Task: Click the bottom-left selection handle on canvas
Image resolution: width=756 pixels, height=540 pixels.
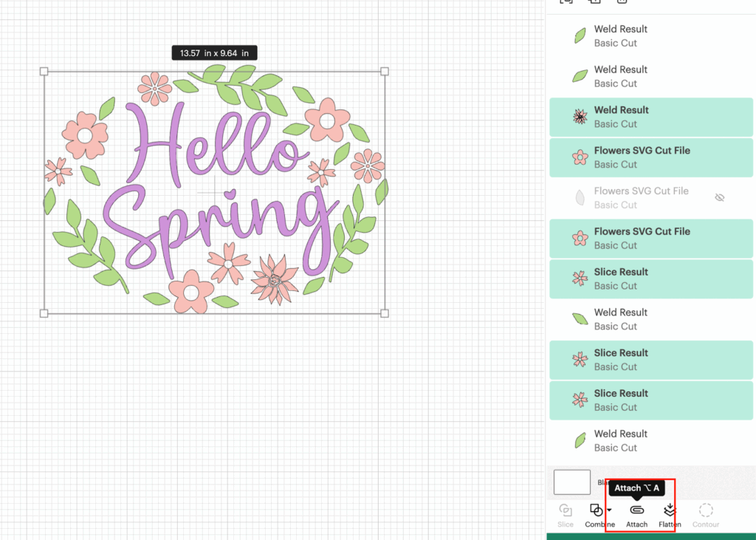Action: pyautogui.click(x=44, y=313)
